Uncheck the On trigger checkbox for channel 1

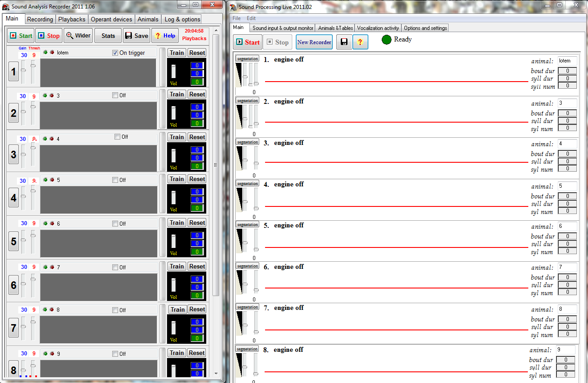(x=115, y=53)
